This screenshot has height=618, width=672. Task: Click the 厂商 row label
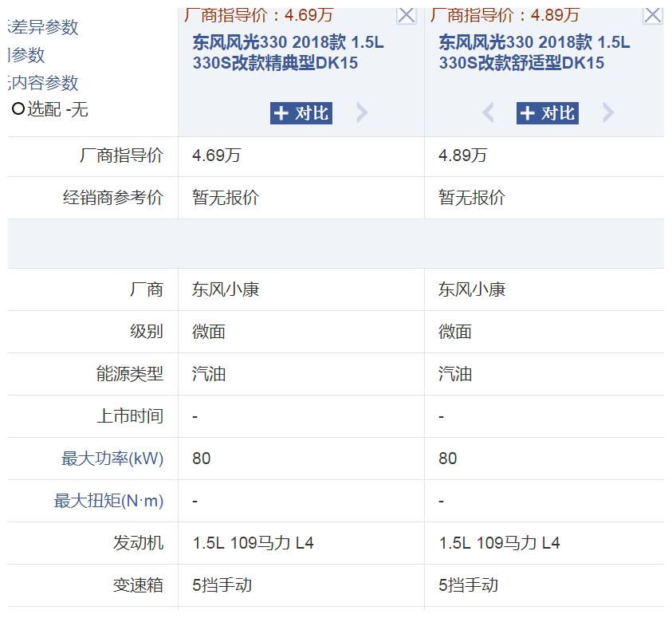pos(147,289)
